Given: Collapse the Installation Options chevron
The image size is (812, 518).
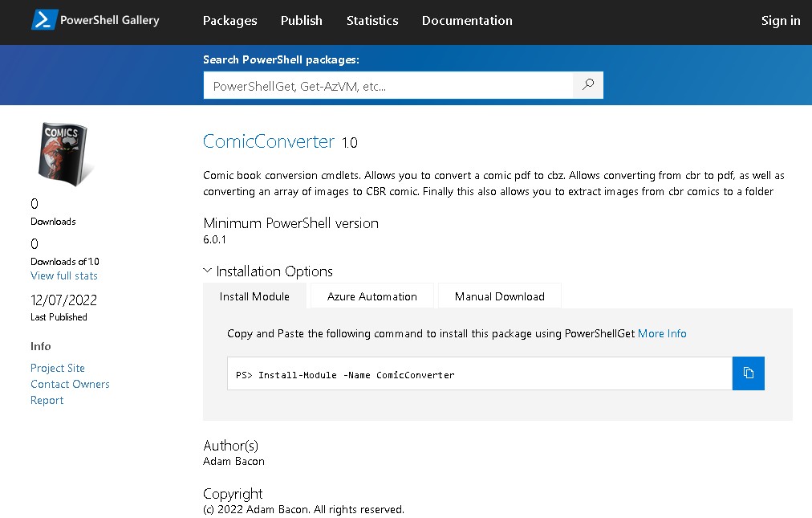Looking at the screenshot, I should tap(208, 271).
